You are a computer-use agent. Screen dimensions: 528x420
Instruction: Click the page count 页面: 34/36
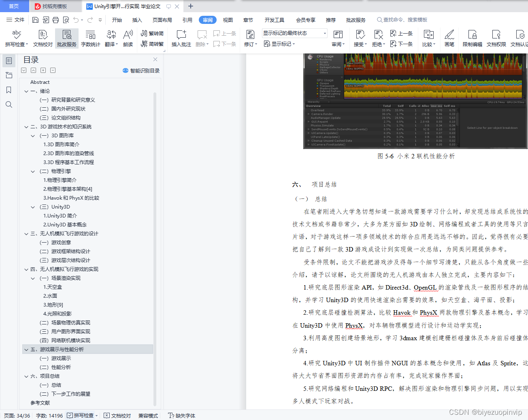[x=17, y=416]
